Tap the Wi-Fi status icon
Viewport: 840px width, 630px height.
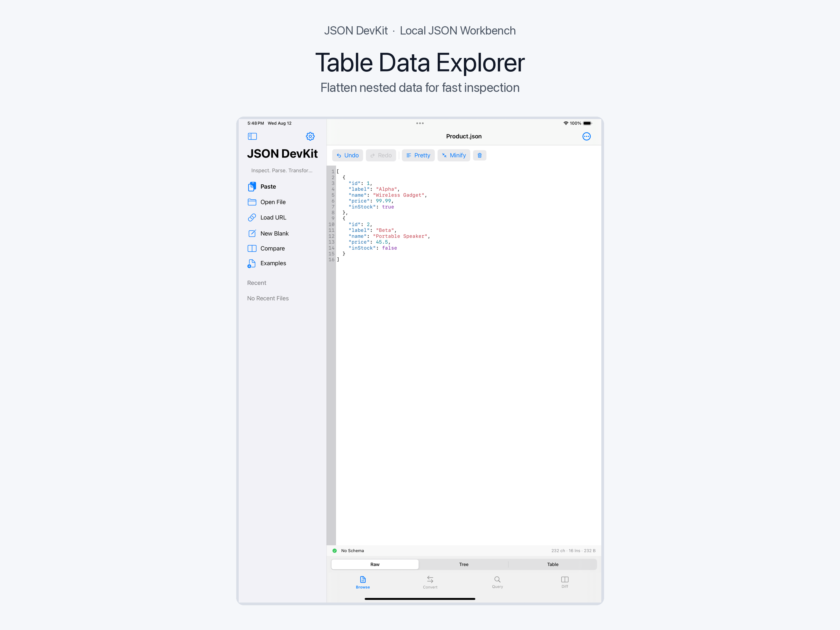pyautogui.click(x=565, y=123)
